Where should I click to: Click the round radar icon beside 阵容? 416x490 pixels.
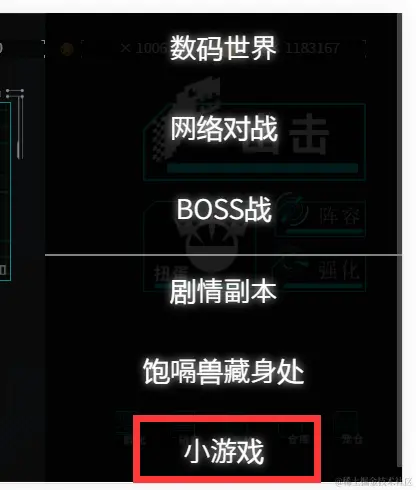[x=293, y=211]
